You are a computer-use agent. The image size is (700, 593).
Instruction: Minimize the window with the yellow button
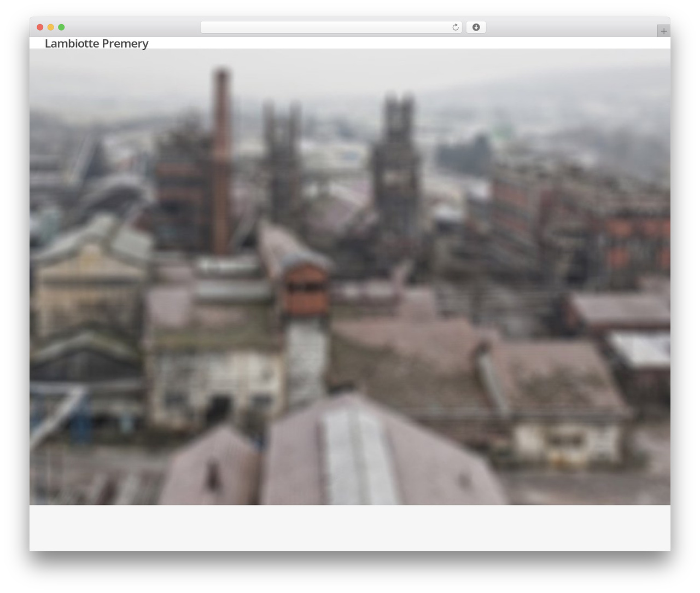tap(51, 27)
